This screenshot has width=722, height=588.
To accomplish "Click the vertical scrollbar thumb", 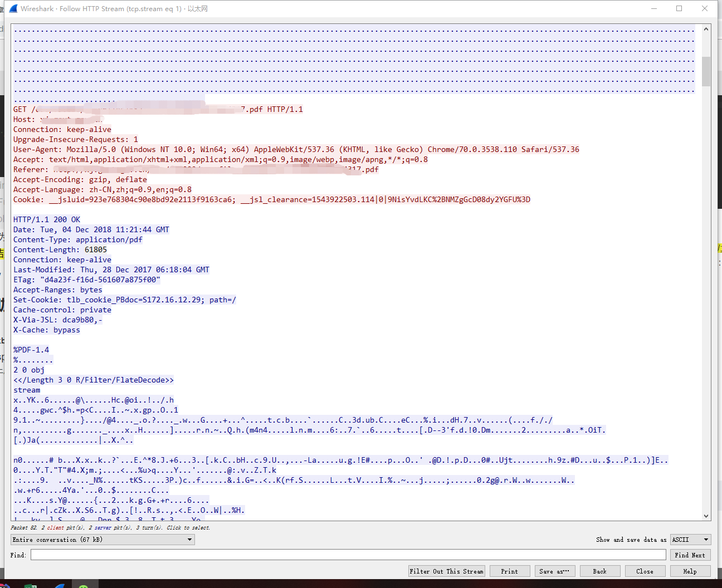I will [x=706, y=71].
